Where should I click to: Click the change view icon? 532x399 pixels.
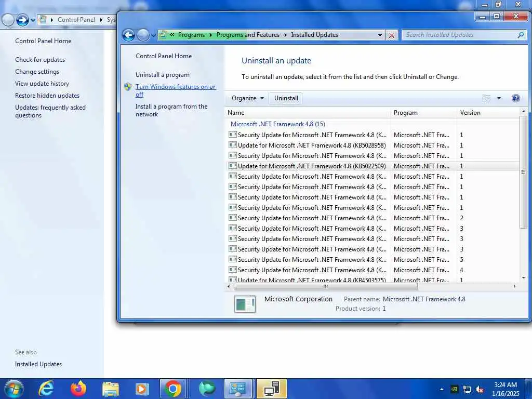pyautogui.click(x=486, y=98)
